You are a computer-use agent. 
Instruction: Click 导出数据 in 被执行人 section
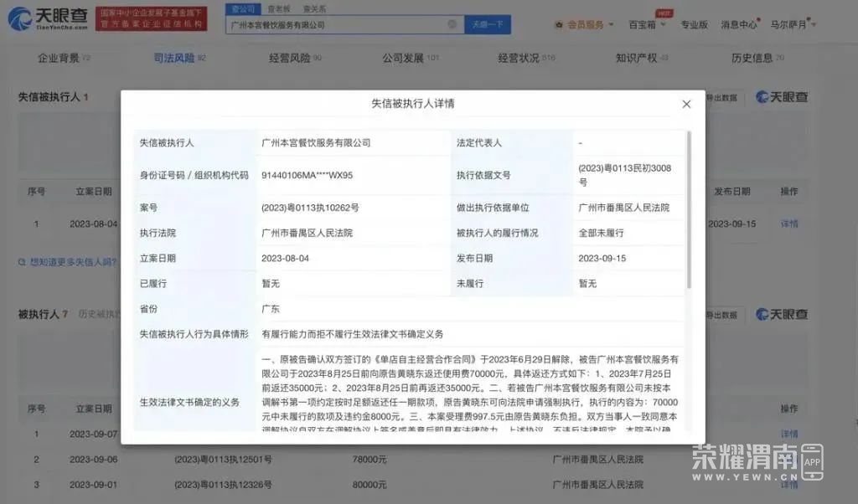pos(721,315)
